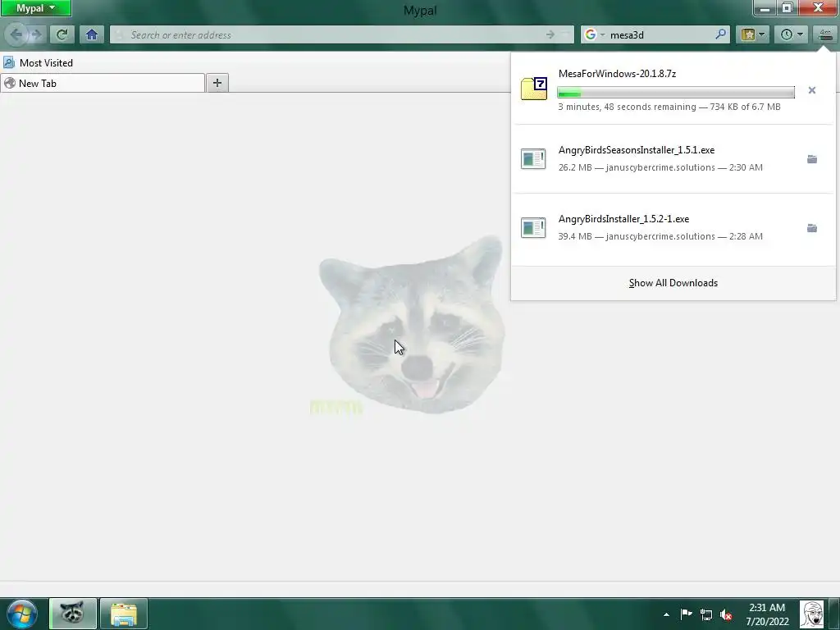
Task: Show hidden system tray icons
Action: (666, 614)
